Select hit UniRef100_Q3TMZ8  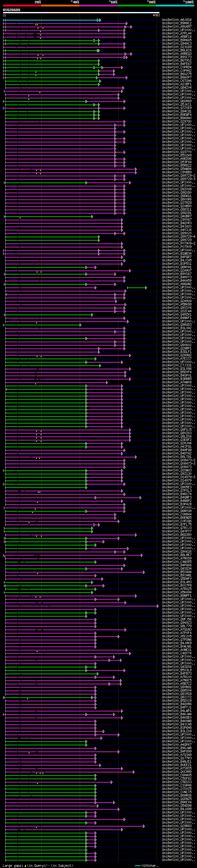[x=177, y=203]
